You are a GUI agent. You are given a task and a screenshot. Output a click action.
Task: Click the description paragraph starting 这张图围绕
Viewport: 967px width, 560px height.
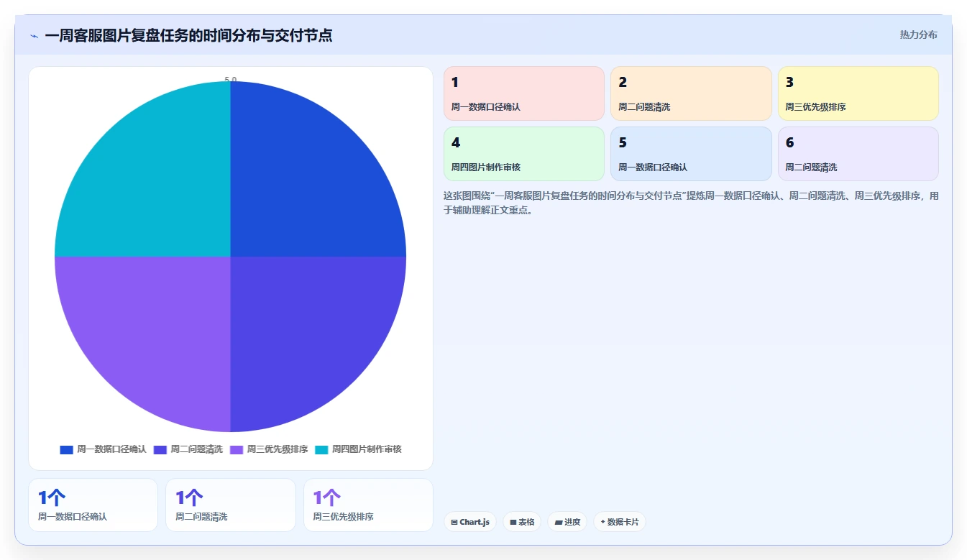(x=691, y=203)
